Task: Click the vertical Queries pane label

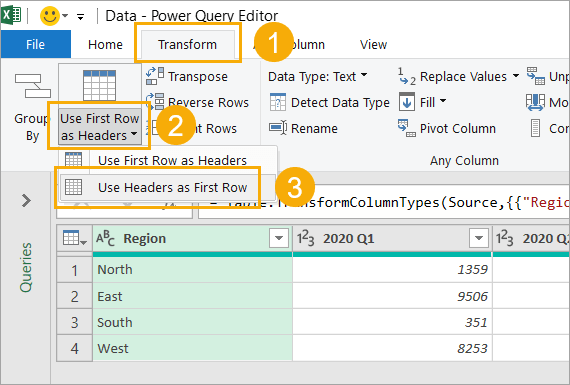Action: [x=26, y=267]
